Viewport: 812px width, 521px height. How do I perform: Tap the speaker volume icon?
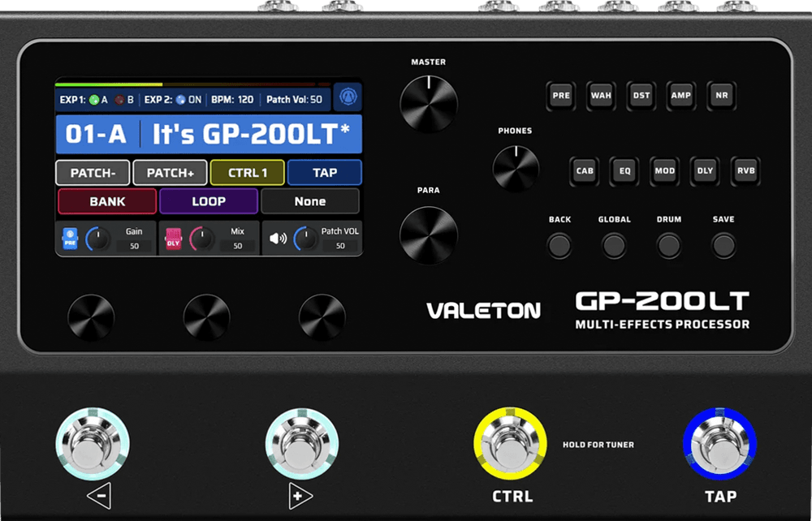[278, 239]
